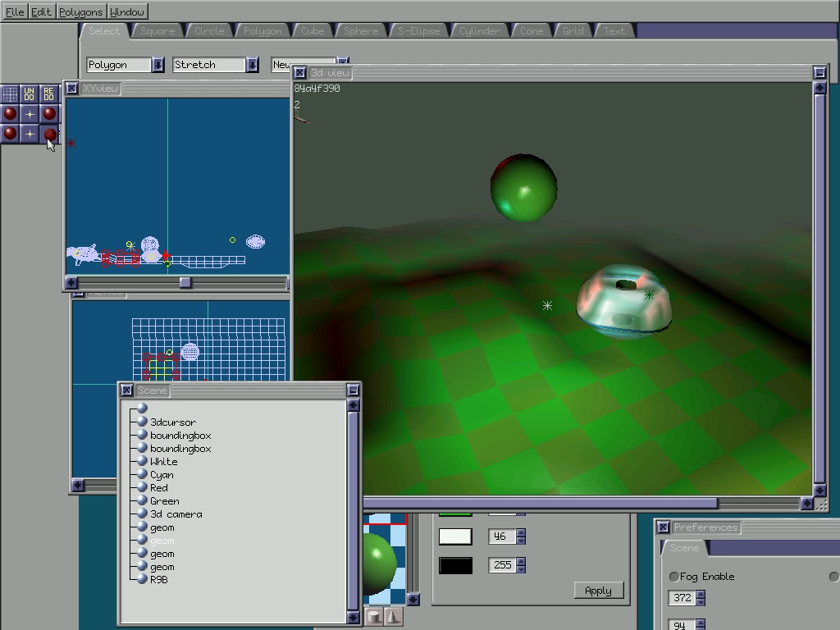
Task: Select the cone primitive icon below the preview
Action: [393, 617]
